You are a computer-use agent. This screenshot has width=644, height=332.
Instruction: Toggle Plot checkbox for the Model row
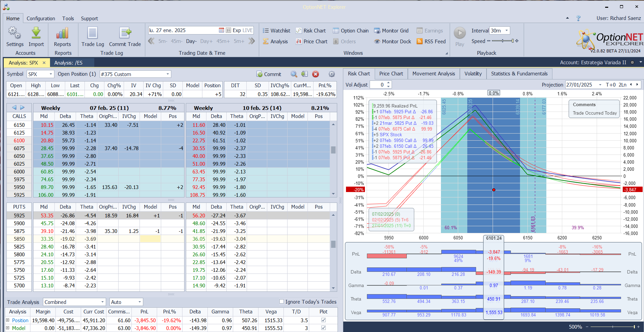pos(323,328)
